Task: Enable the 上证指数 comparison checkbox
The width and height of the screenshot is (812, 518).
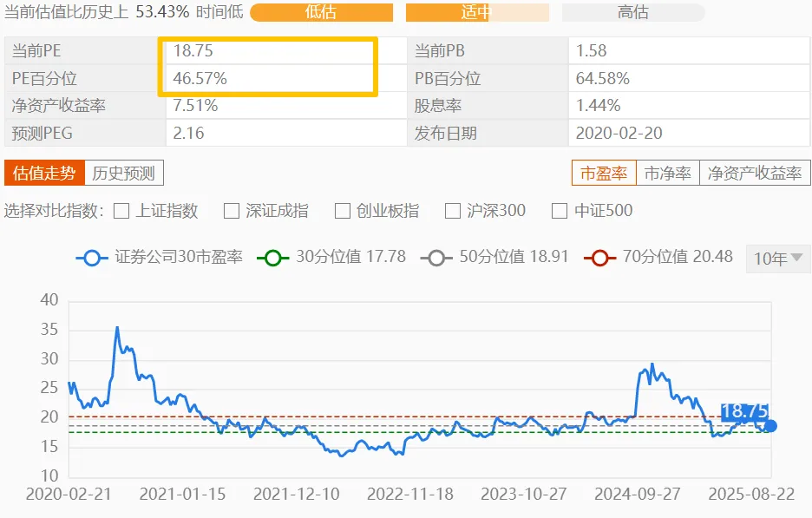Action: coord(121,211)
